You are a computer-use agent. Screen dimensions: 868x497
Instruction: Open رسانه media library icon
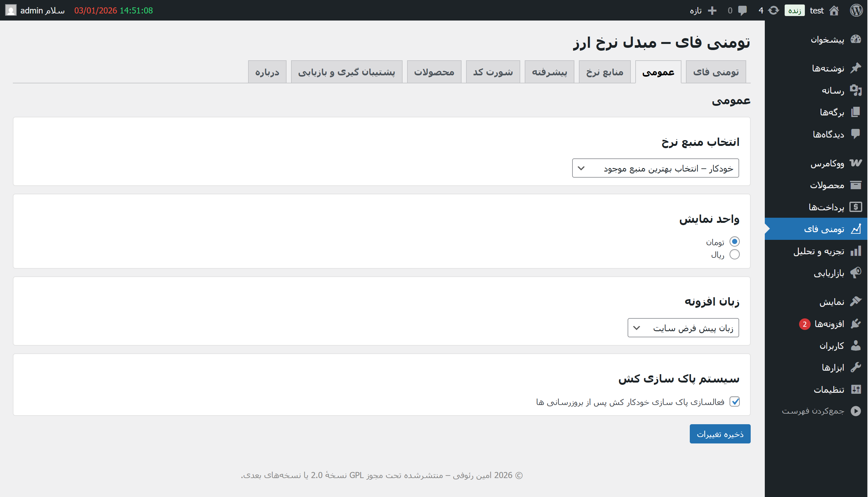point(856,90)
